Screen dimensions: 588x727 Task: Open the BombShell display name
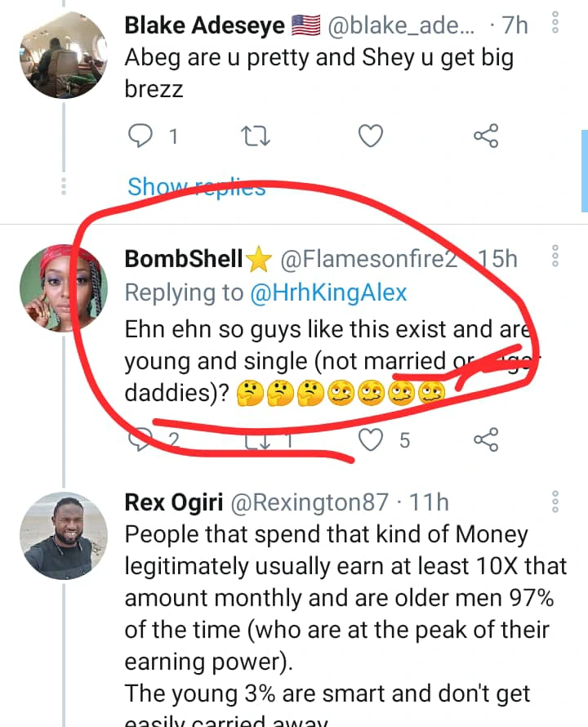[x=184, y=259]
